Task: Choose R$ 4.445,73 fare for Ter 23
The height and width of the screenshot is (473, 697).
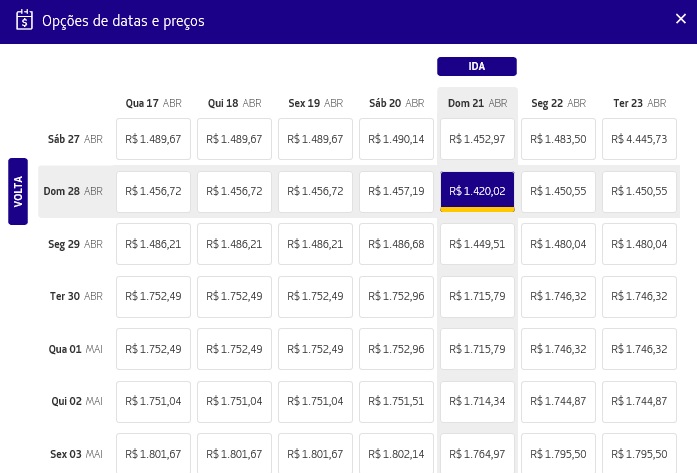Action: pos(640,139)
